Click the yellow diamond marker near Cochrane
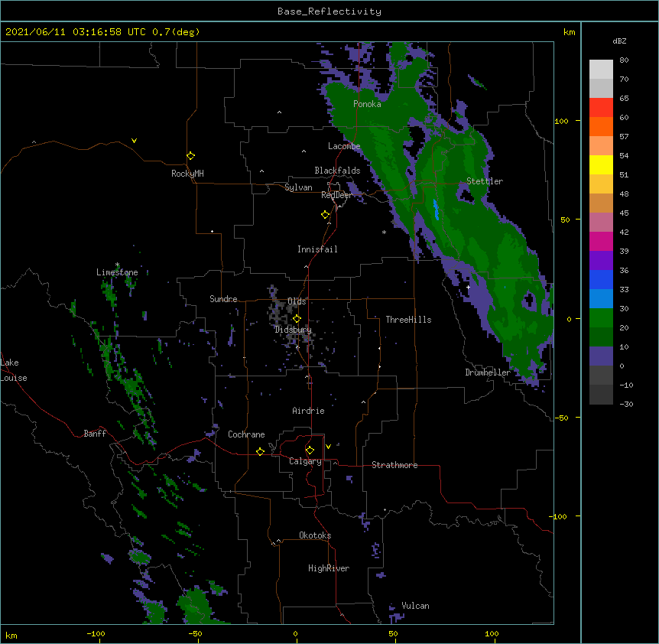This screenshot has width=659, height=644. 260,451
